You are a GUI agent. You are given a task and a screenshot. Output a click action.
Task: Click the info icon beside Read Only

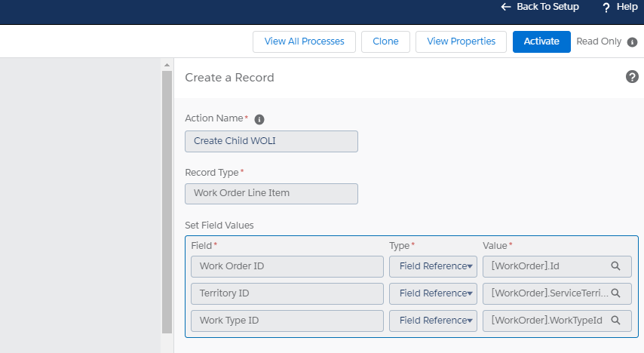pos(632,42)
